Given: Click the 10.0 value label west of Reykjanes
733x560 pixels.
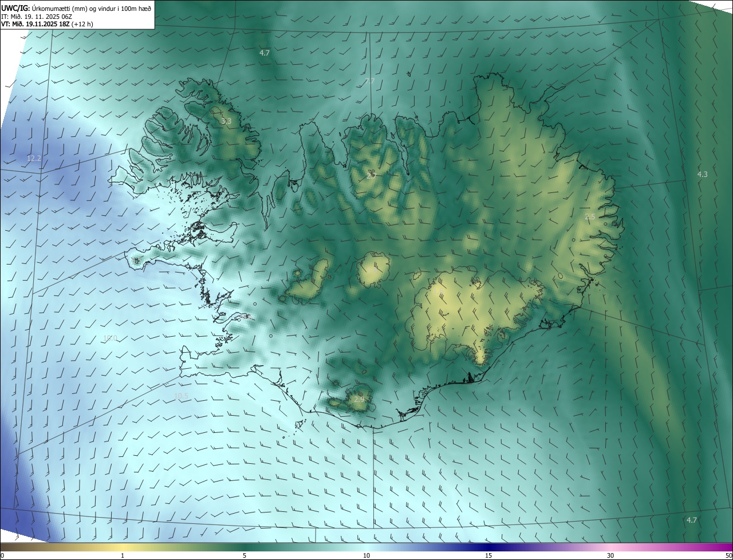Looking at the screenshot, I should [x=110, y=338].
